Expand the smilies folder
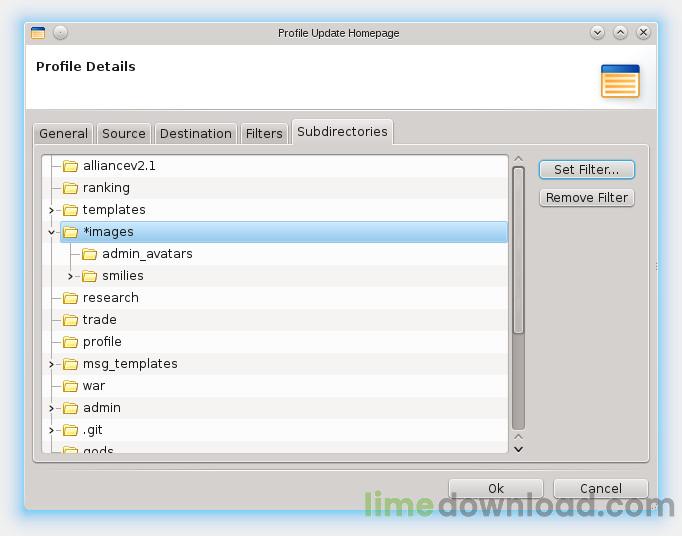The height and width of the screenshot is (536, 682). (x=70, y=276)
